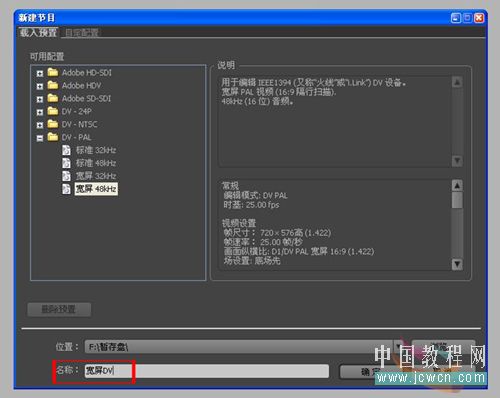Expand the Adobe HDV folder
500x398 pixels.
point(40,86)
